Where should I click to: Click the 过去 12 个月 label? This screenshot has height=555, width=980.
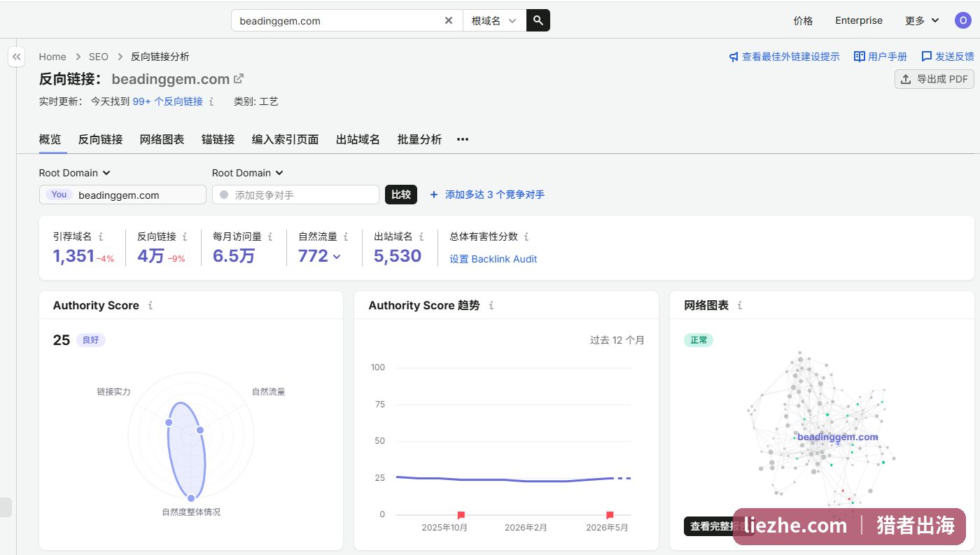pyautogui.click(x=617, y=340)
